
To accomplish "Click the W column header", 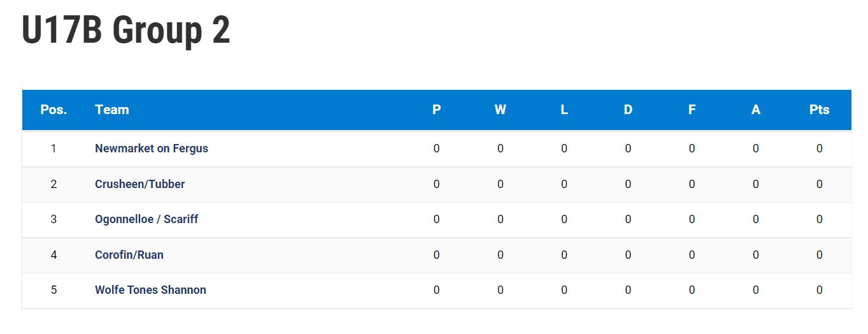I will (500, 110).
